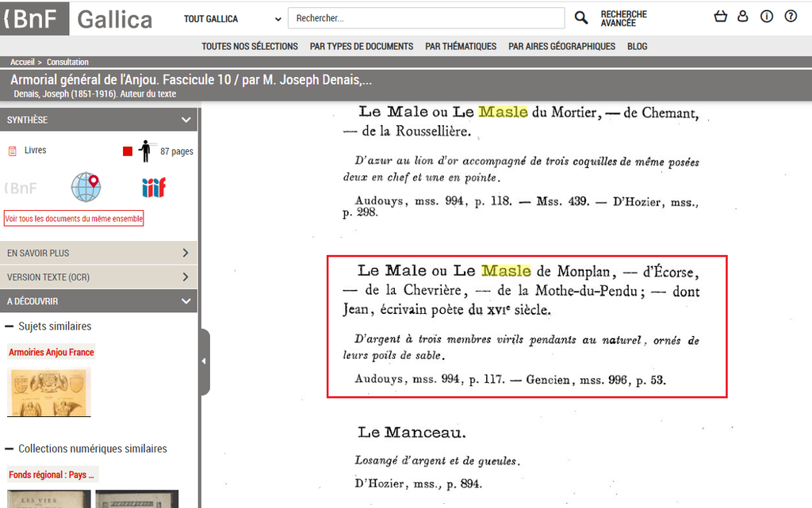Open the coats of arms thumbnail
812x508 pixels.
pyautogui.click(x=48, y=392)
